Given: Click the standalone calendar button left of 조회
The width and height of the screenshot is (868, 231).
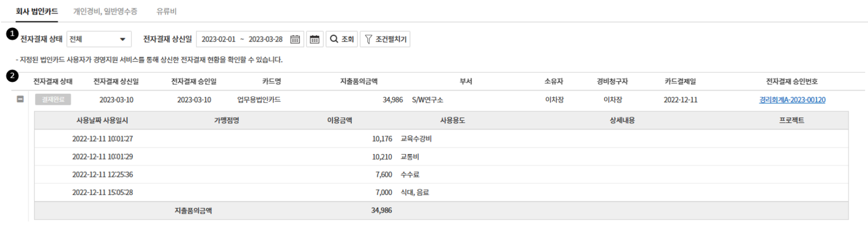Looking at the screenshot, I should (x=314, y=39).
